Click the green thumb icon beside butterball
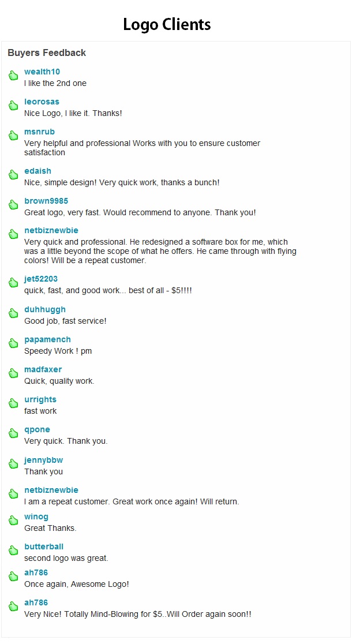 pos(13,550)
